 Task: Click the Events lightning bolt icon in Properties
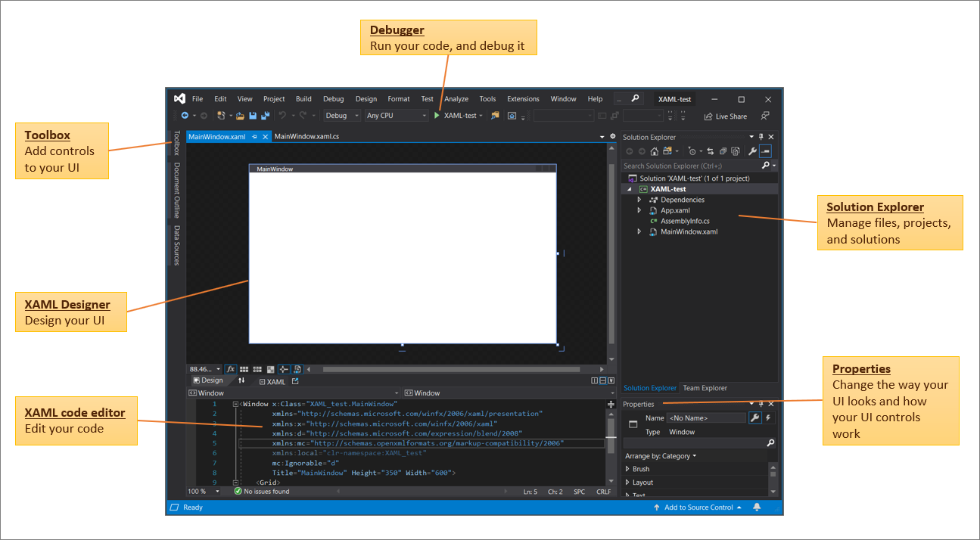[x=769, y=417]
